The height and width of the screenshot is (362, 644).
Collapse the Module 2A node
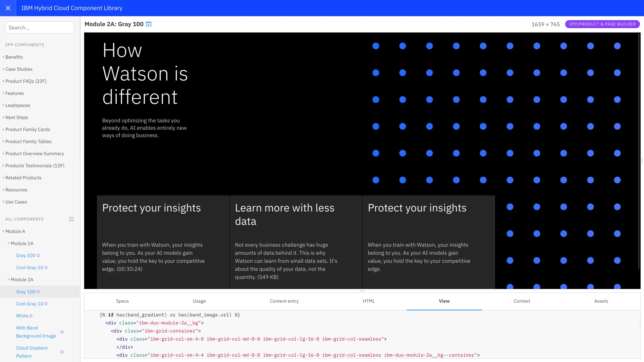(22, 280)
